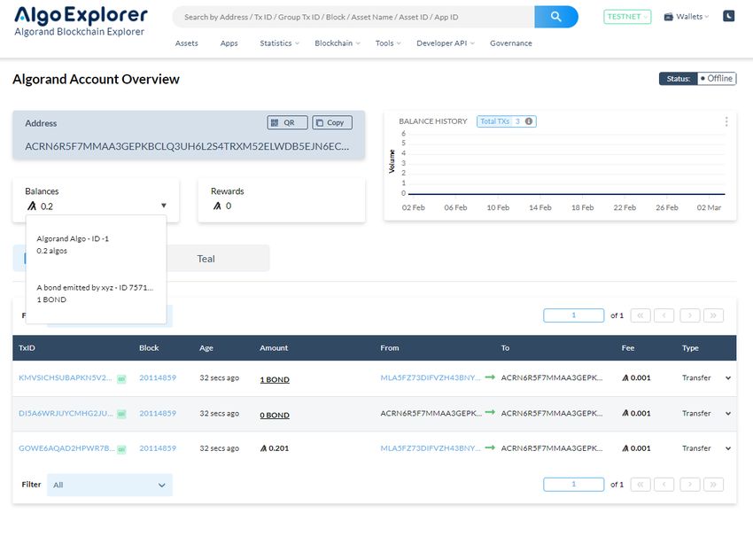Open block 20114859 in the first row

(158, 377)
